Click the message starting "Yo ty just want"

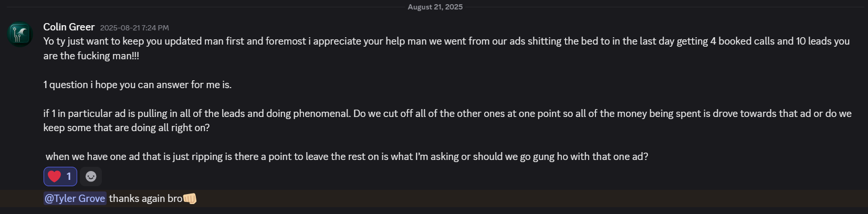pyautogui.click(x=446, y=48)
